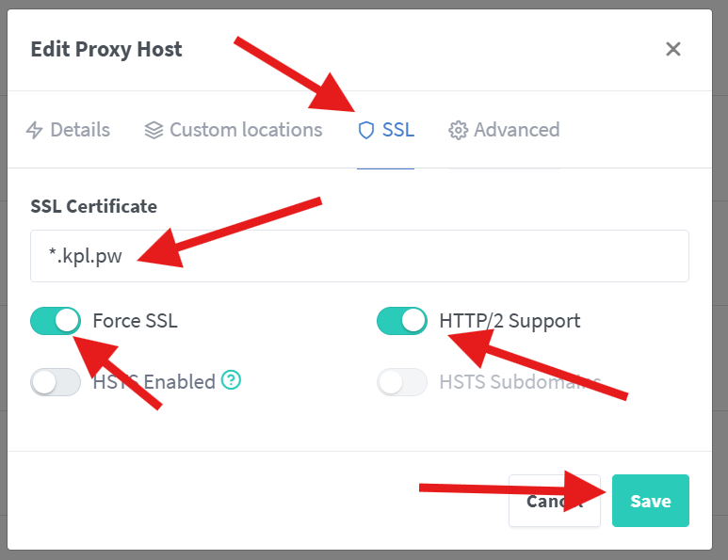Click the lightning bolt icon beside Details
This screenshot has height=560, width=728.
(35, 130)
